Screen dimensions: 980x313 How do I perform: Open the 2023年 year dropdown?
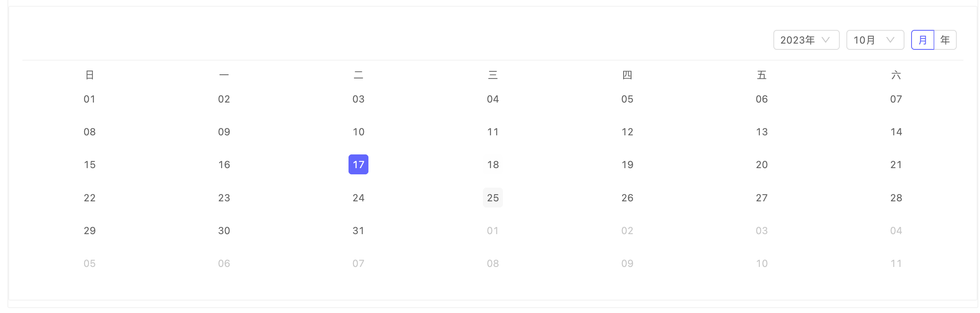806,40
